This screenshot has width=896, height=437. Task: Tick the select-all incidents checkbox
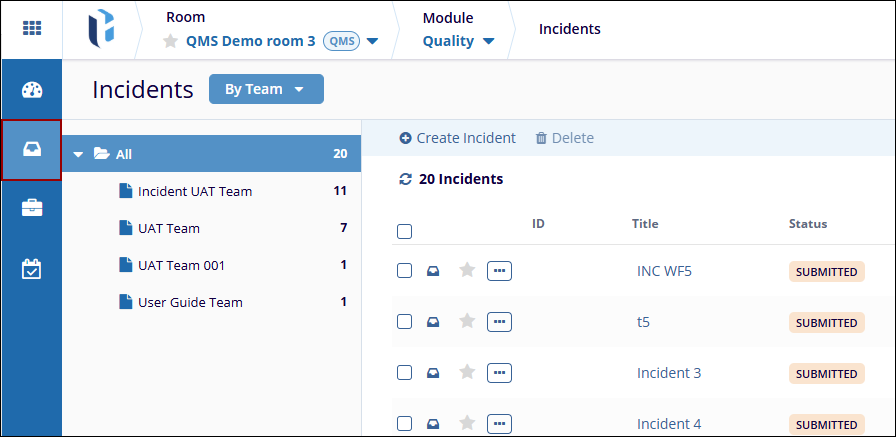pyautogui.click(x=405, y=232)
